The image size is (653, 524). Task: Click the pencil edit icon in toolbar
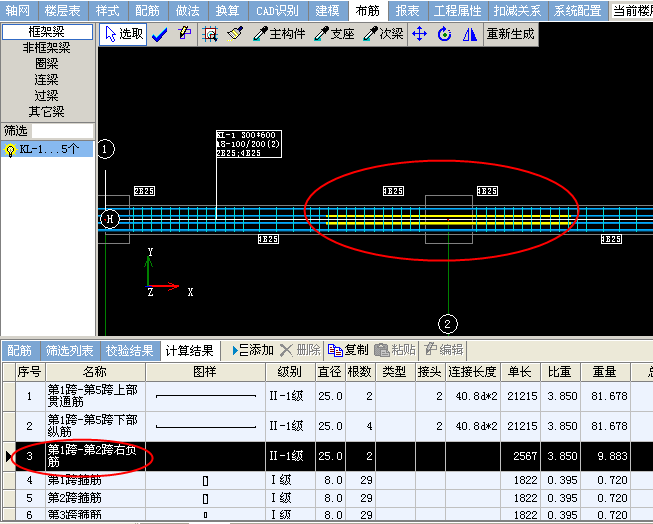pos(184,34)
